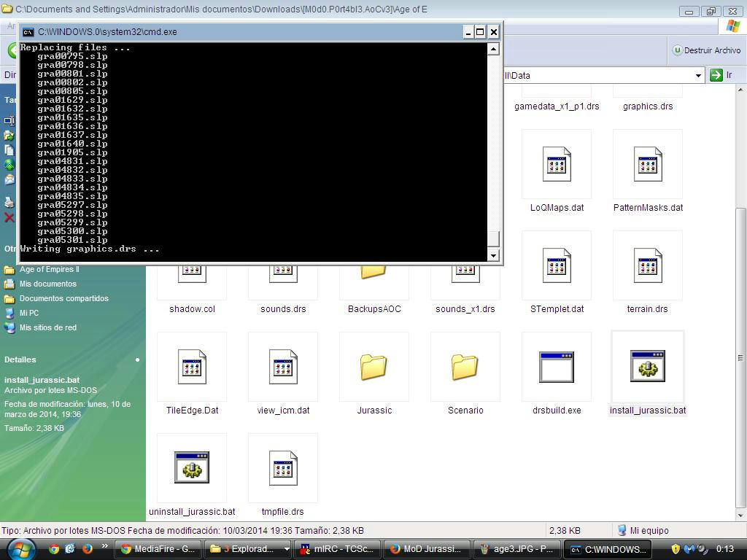Click the gra05301.slp line in cmd output
Viewport: 747px width, 560px height.
click(x=72, y=240)
